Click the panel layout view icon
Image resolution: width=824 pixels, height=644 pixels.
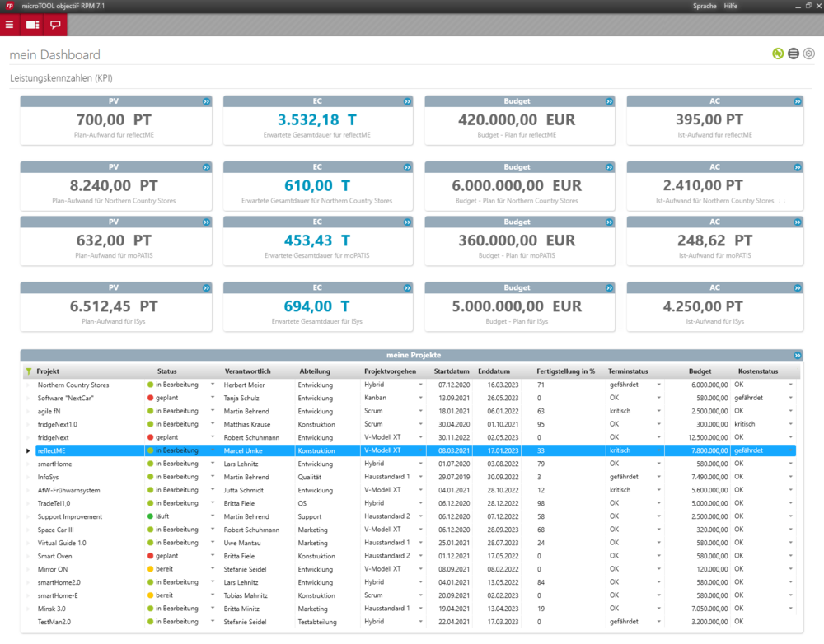pyautogui.click(x=33, y=25)
